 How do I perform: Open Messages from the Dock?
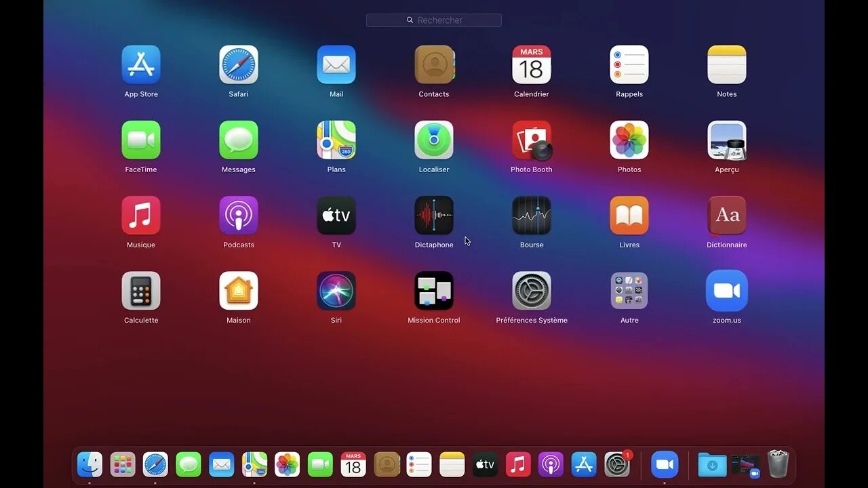(x=189, y=464)
